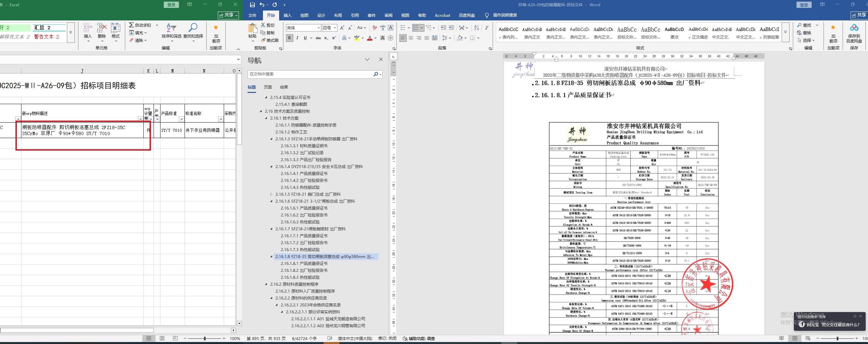Image resolution: width=868 pixels, height=344 pixels.
Task: Open the Word 布局 ribbon tab
Action: (338, 15)
